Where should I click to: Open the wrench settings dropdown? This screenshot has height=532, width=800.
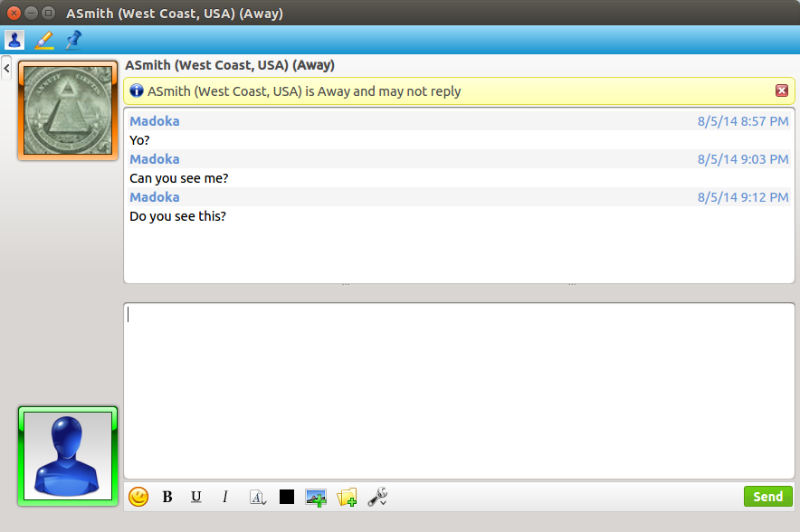point(377,497)
